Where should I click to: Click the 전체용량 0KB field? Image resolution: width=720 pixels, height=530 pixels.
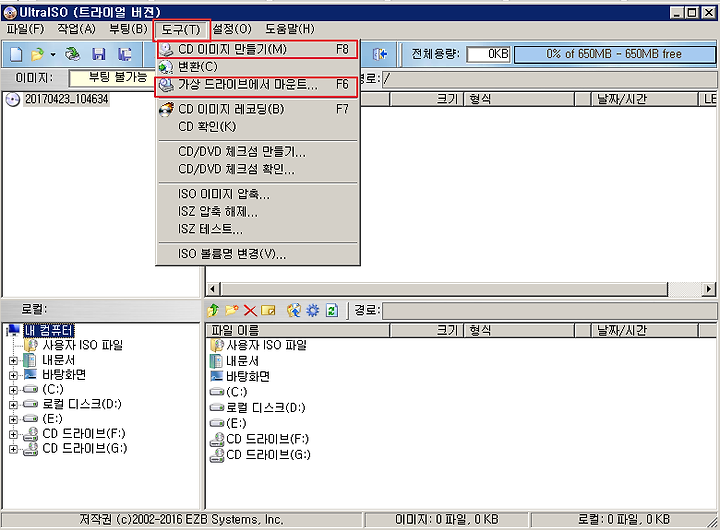pyautogui.click(x=489, y=54)
